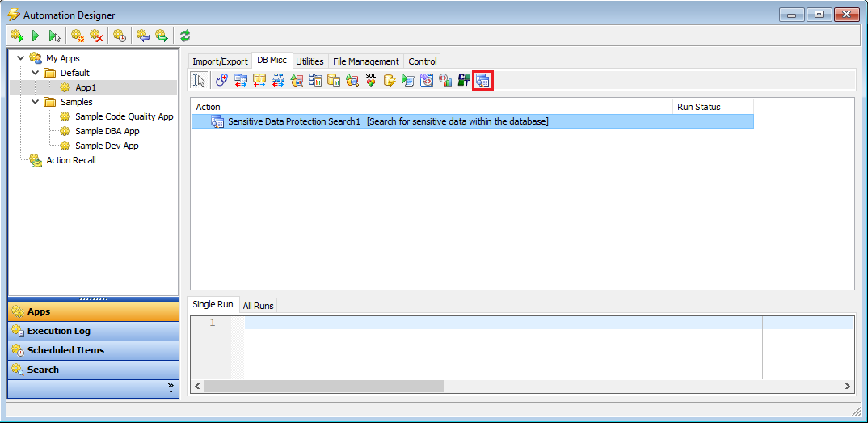Viewport: 868px width, 423px height.
Task: Run from selected action play-cursor icon
Action: [x=54, y=36]
